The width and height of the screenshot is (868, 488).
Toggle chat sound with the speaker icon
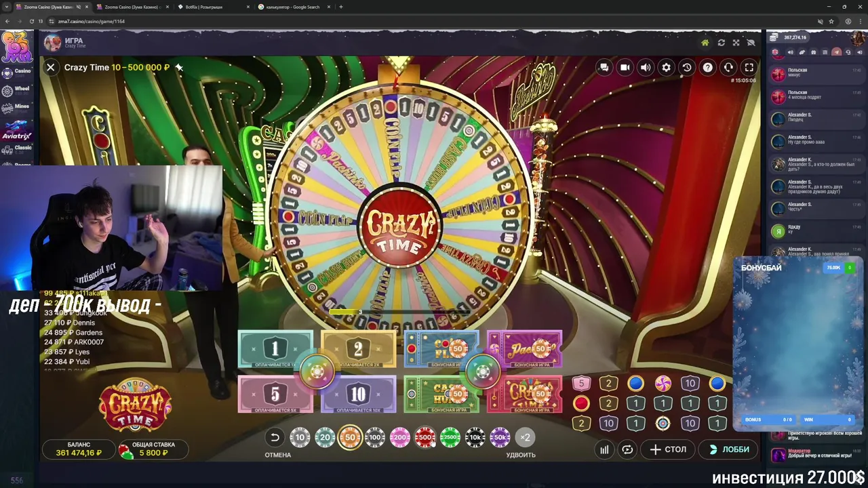[x=790, y=52]
